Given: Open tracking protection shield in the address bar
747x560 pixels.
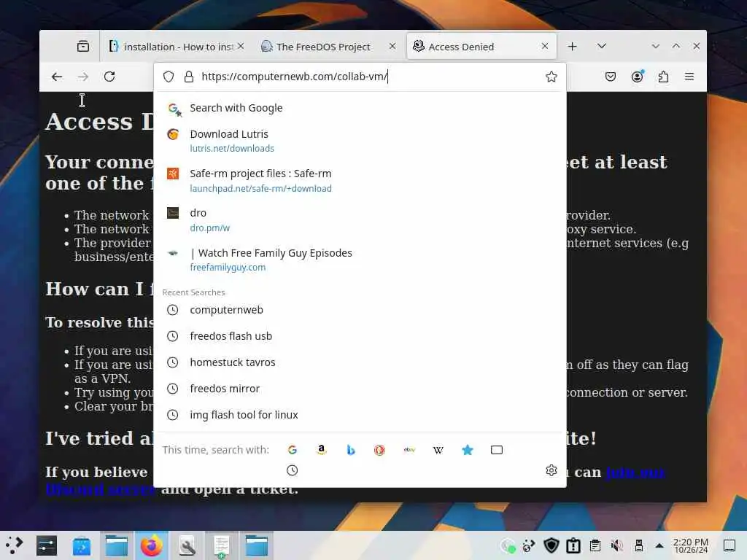Looking at the screenshot, I should 169,77.
